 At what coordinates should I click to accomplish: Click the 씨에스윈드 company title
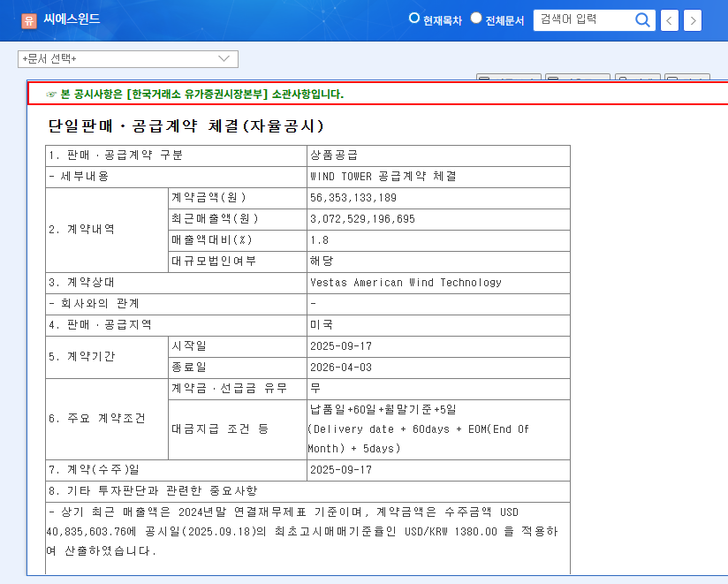click(72, 19)
